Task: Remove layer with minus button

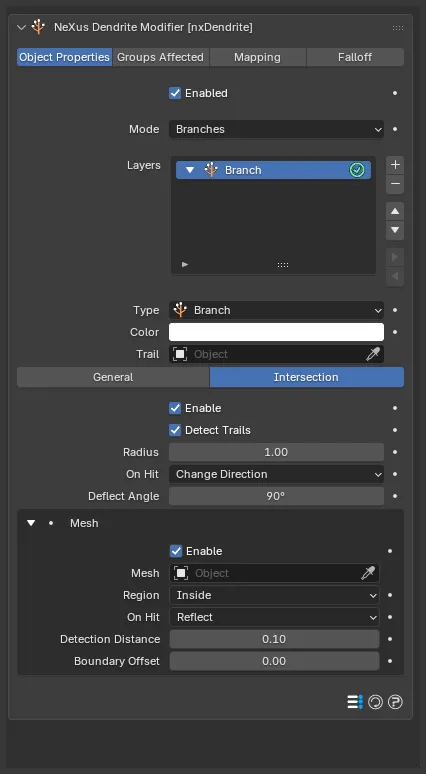Action: 395,185
